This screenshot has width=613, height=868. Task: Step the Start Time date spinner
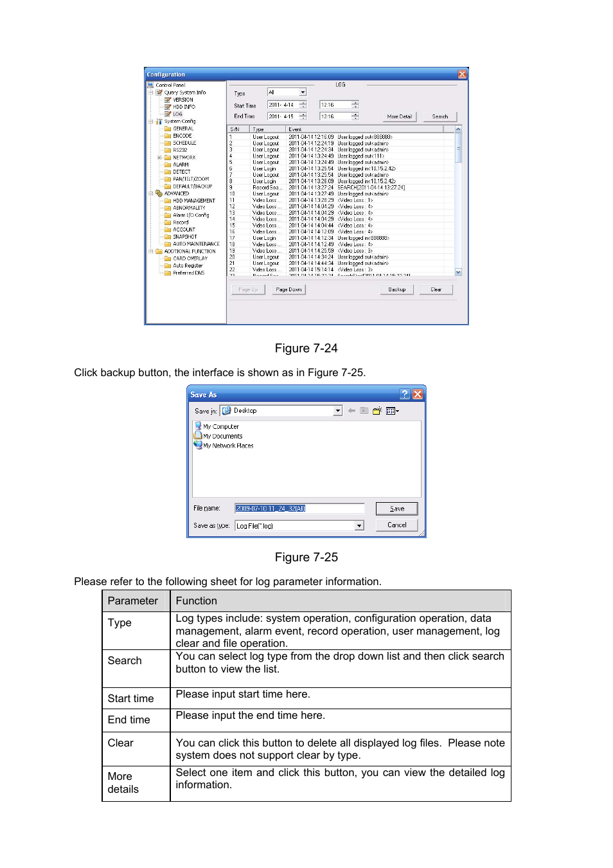pos(303,105)
